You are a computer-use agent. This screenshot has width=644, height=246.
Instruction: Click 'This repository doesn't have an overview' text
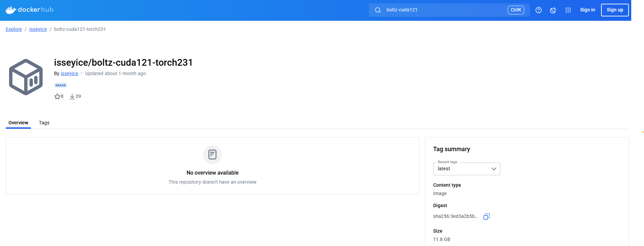[212, 182]
